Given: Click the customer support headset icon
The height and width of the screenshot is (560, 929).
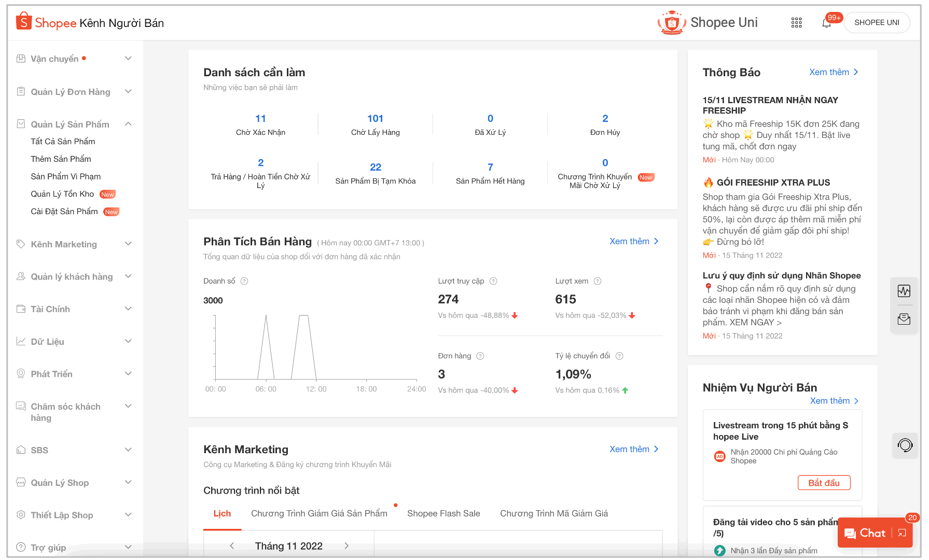Looking at the screenshot, I should 905,445.
